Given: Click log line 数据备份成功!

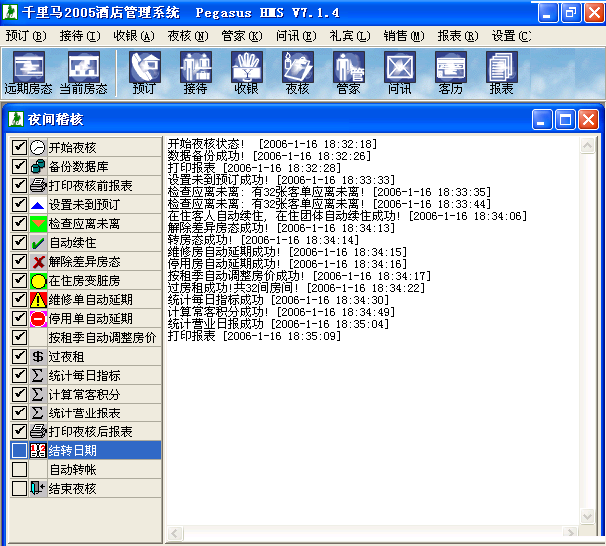Looking at the screenshot, I should click(269, 156).
